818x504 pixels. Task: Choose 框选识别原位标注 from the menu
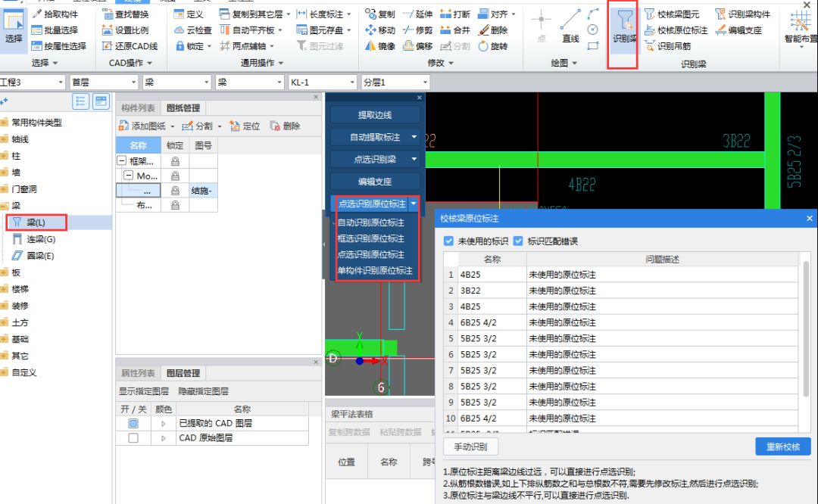point(370,238)
